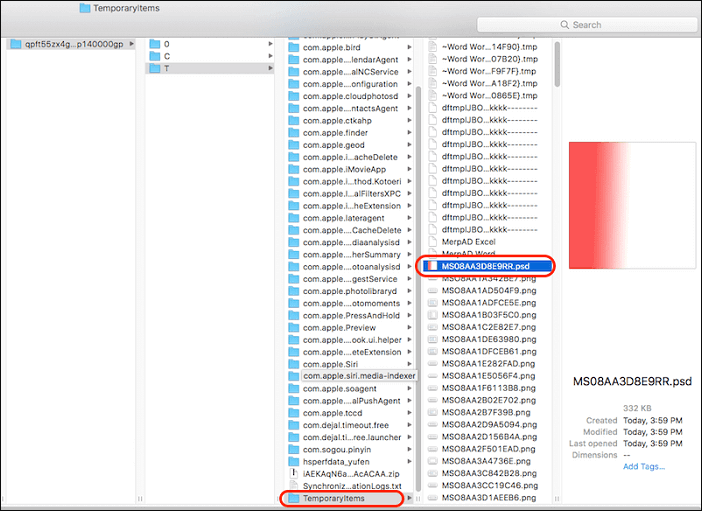Select the MS08AA3D8E9RR.psd file icon
The image size is (702, 511).
click(x=432, y=266)
